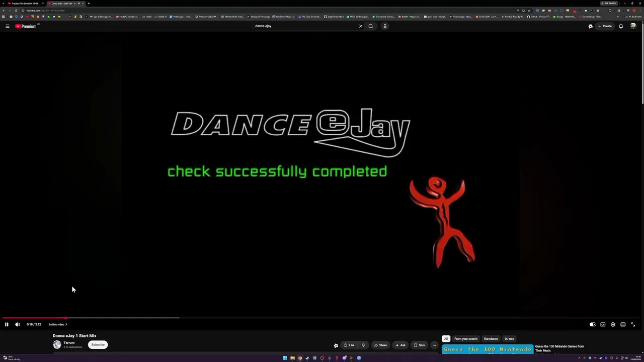Click the Ask button below video
The height and width of the screenshot is (362, 644).
click(x=400, y=345)
